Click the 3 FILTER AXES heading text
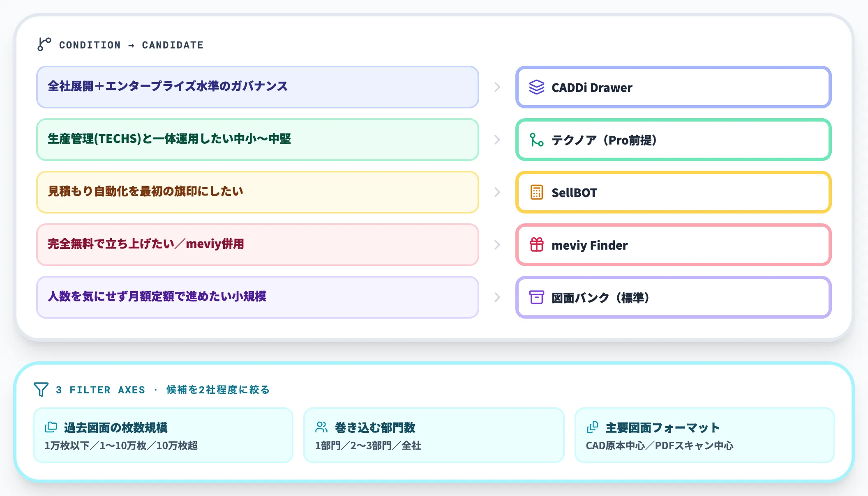Image resolution: width=868 pixels, height=496 pixels. click(x=101, y=390)
